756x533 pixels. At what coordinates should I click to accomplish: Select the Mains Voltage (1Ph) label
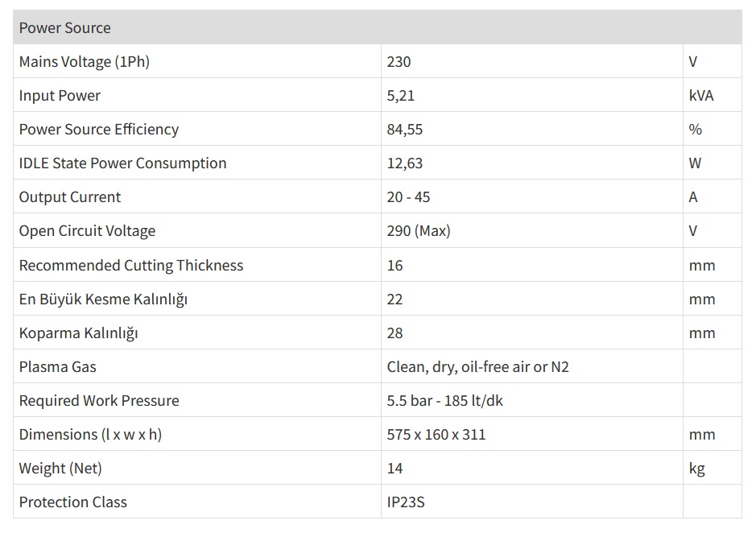click(85, 62)
